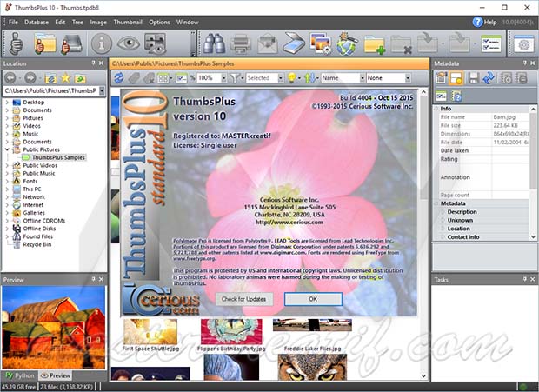Image resolution: width=539 pixels, height=392 pixels.
Task: Collapse the Public Pictures tree node
Action: (x=7, y=149)
